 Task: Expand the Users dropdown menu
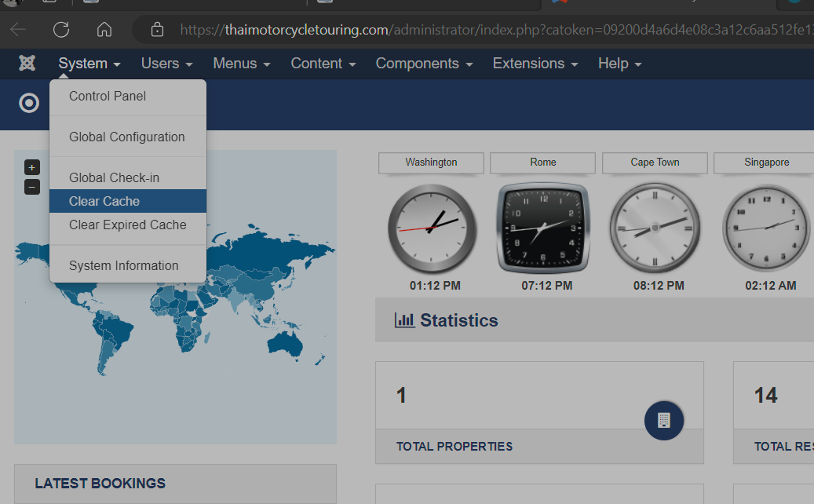pos(166,64)
